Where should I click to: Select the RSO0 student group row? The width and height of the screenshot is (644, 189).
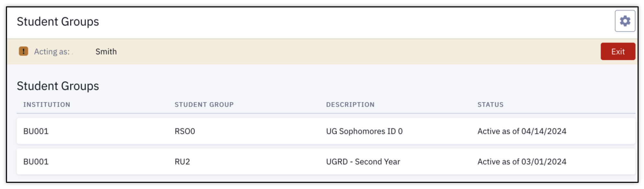[x=326, y=131]
